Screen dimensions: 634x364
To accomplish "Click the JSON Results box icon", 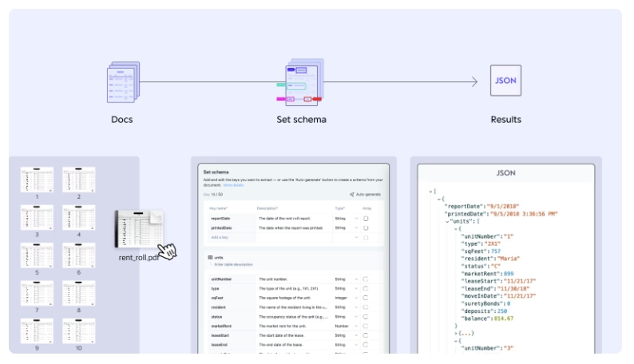I will (x=505, y=81).
